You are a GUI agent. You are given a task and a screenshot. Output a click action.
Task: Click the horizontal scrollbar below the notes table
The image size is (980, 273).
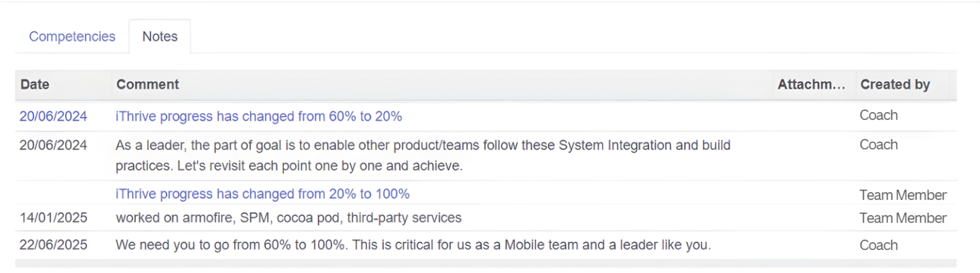[x=485, y=263]
